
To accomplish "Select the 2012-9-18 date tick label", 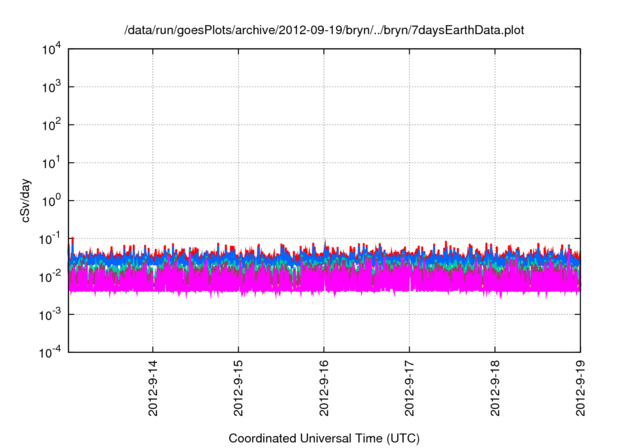I will (x=496, y=390).
